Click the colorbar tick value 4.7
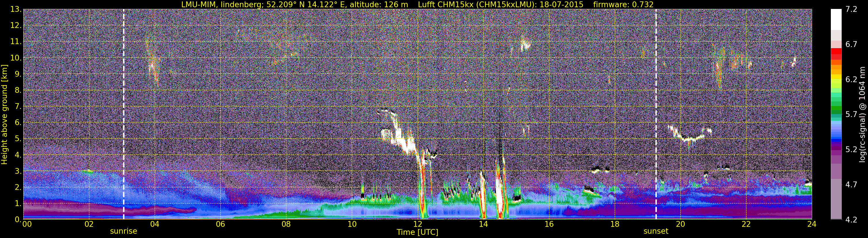The image size is (868, 238). point(851,184)
